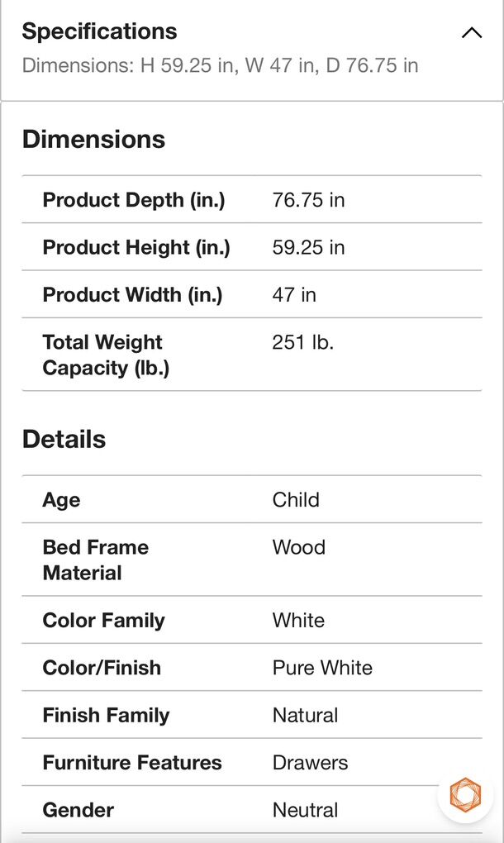Viewport: 504px width, 843px height.
Task: Click the Dimensions section heading
Action: click(x=93, y=140)
